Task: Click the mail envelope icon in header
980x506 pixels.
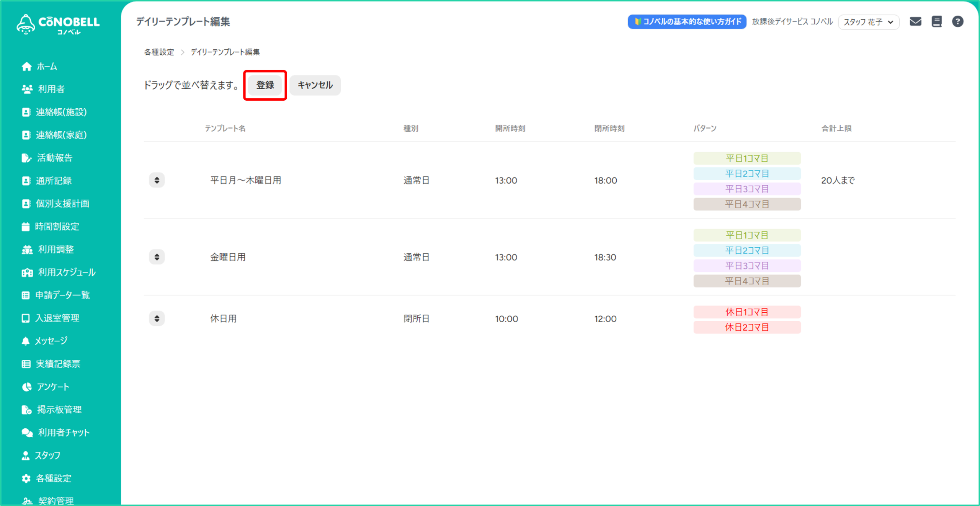Action: pos(915,21)
